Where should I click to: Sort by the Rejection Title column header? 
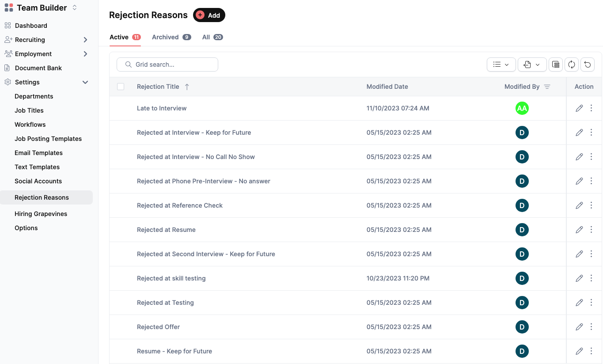[158, 87]
